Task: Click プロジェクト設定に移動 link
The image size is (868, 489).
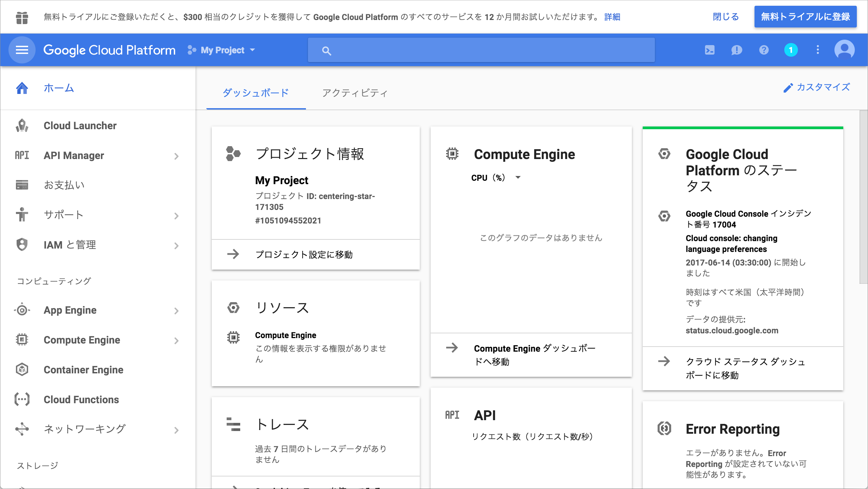Action: pyautogui.click(x=304, y=254)
